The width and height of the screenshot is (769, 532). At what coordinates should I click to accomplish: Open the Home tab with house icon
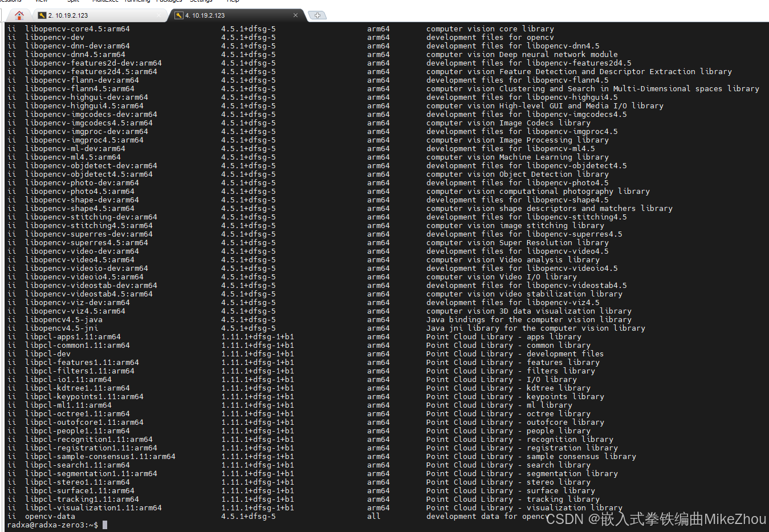point(19,15)
